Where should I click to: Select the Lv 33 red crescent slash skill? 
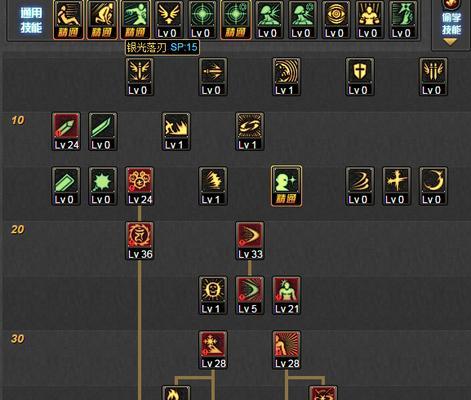coord(250,241)
